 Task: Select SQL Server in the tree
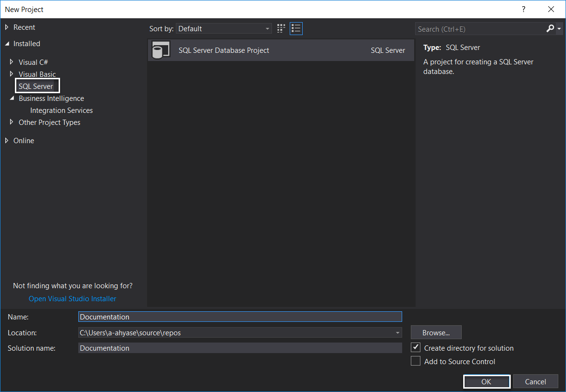click(36, 86)
